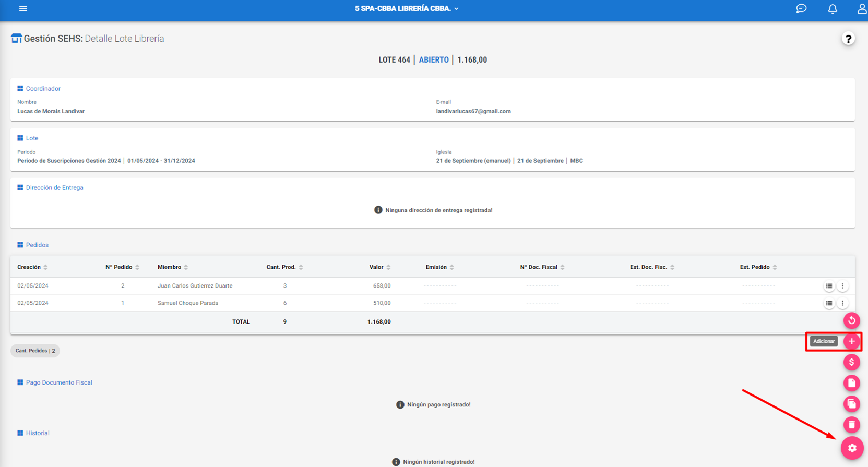
Task: Expand the 5 SPA-CBBA LIBRERÍA CBBA. selector
Action: pos(407,8)
